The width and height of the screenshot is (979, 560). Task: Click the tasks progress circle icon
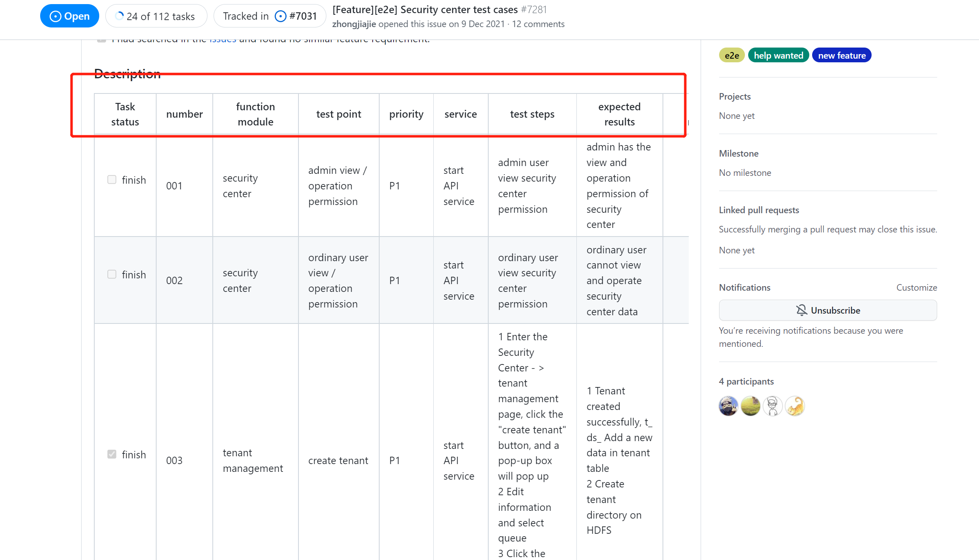pyautogui.click(x=119, y=16)
